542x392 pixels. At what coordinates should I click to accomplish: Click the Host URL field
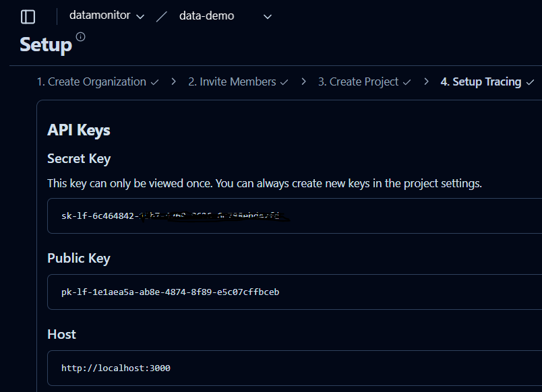(295, 368)
